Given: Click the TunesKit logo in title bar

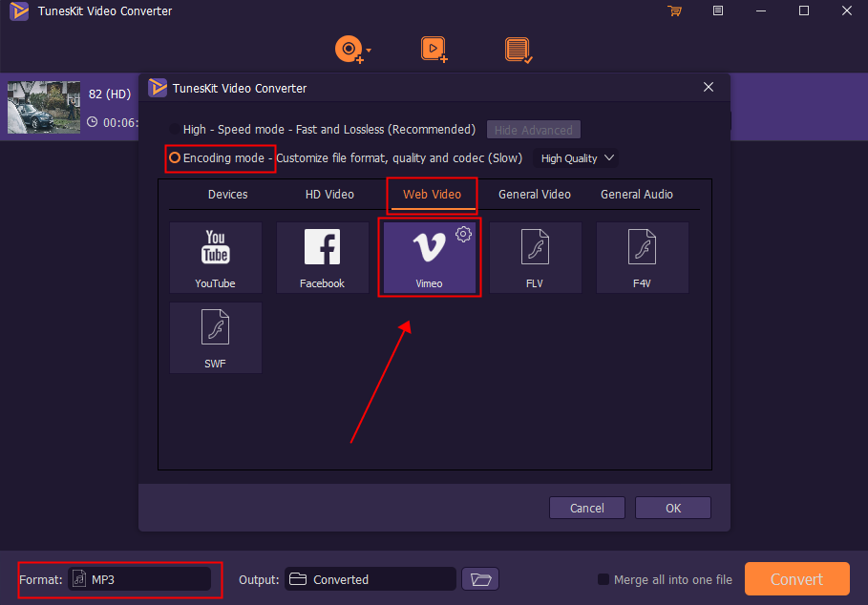Looking at the screenshot, I should (19, 11).
